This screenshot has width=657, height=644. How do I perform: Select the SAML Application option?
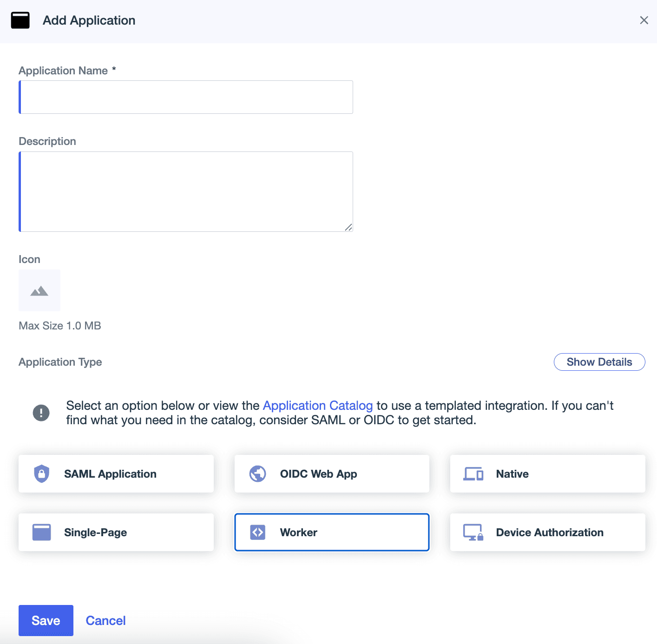click(x=116, y=473)
